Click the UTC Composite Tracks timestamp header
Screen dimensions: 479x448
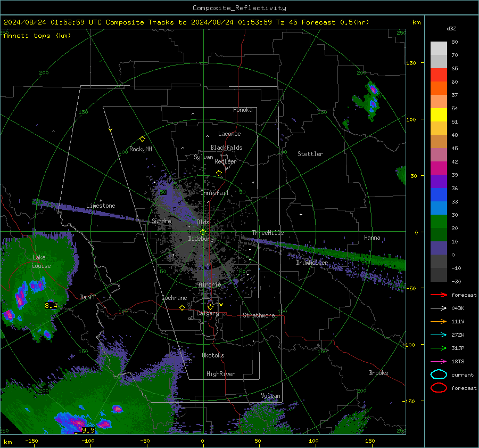[186, 22]
